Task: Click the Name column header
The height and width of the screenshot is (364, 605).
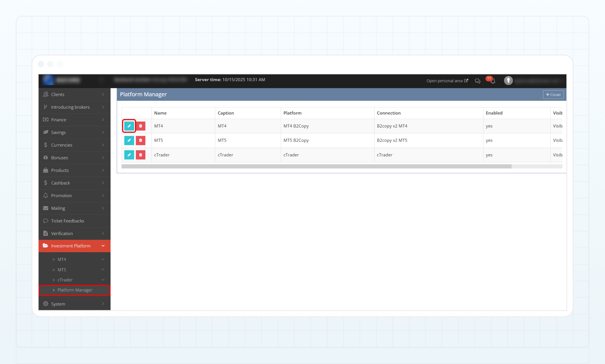Action: (x=160, y=113)
